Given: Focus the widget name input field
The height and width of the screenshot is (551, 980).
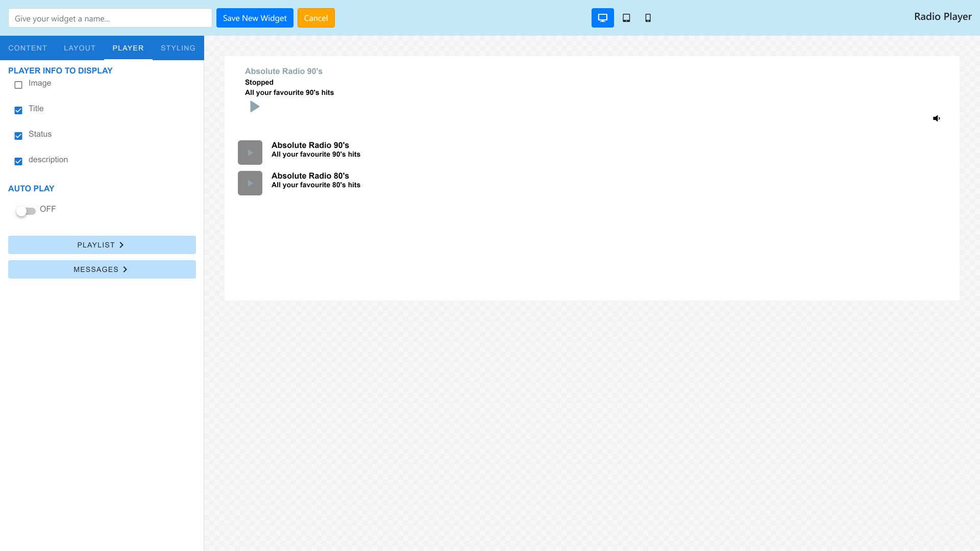Looking at the screenshot, I should click(110, 18).
